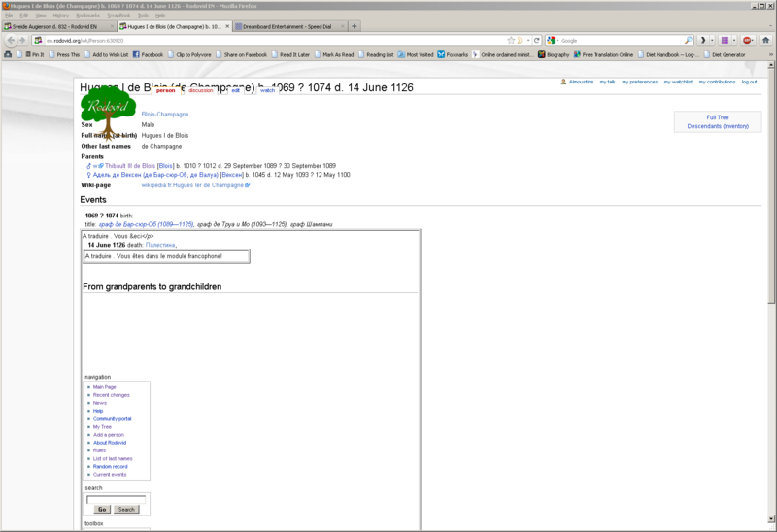Open the Bookmarks menu
Image resolution: width=777 pixels, height=532 pixels.
click(87, 16)
